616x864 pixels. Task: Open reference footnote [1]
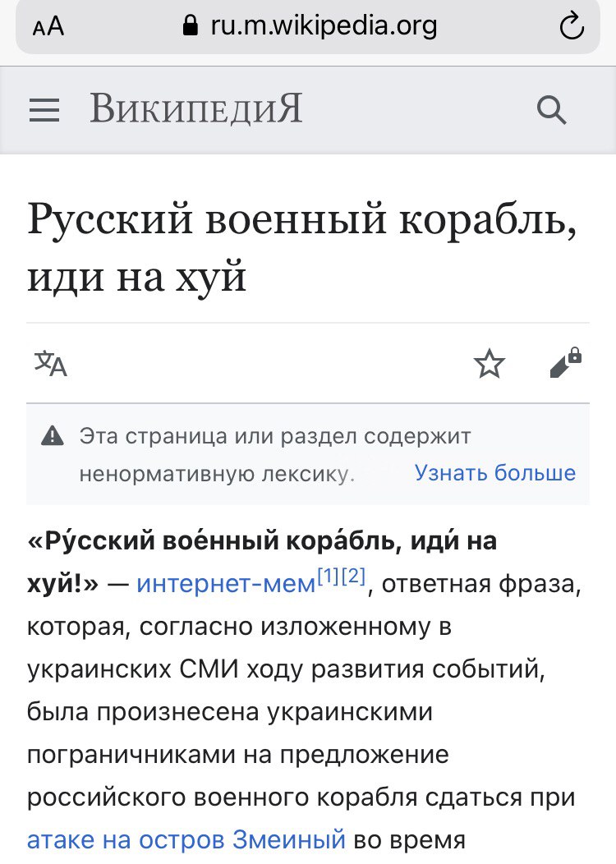[329, 577]
